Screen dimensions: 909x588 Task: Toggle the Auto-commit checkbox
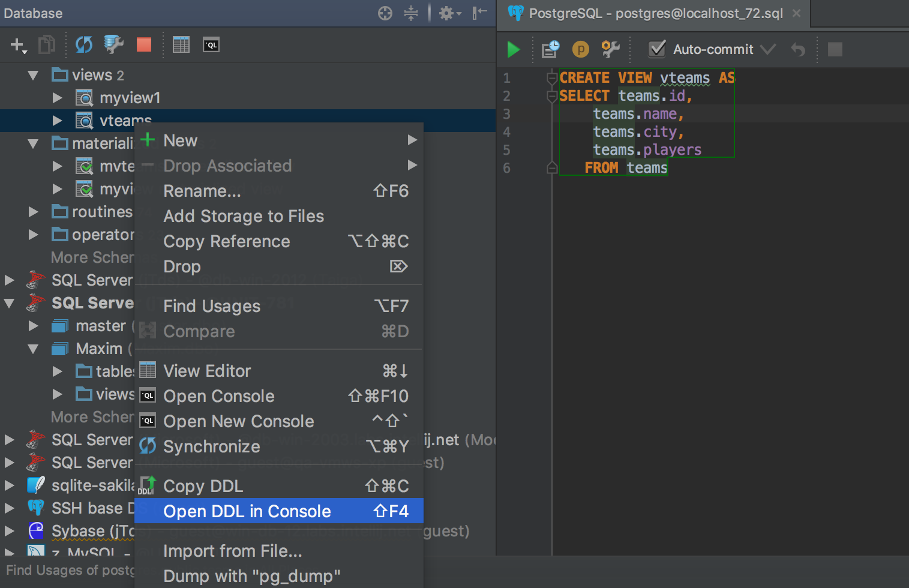point(657,49)
